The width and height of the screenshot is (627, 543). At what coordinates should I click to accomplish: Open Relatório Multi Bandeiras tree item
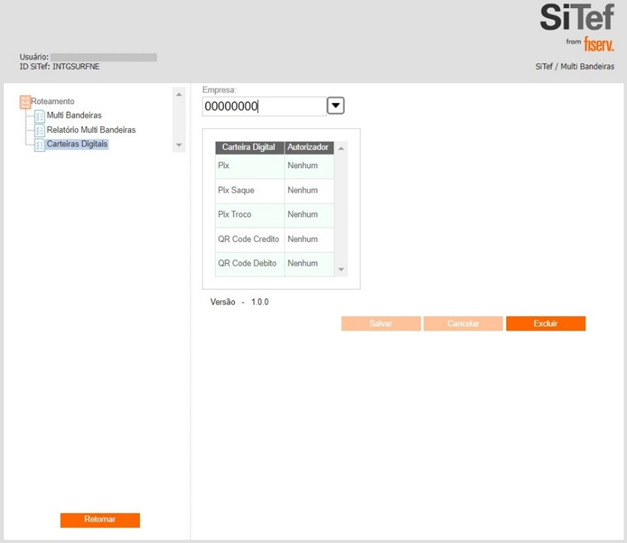pyautogui.click(x=91, y=130)
